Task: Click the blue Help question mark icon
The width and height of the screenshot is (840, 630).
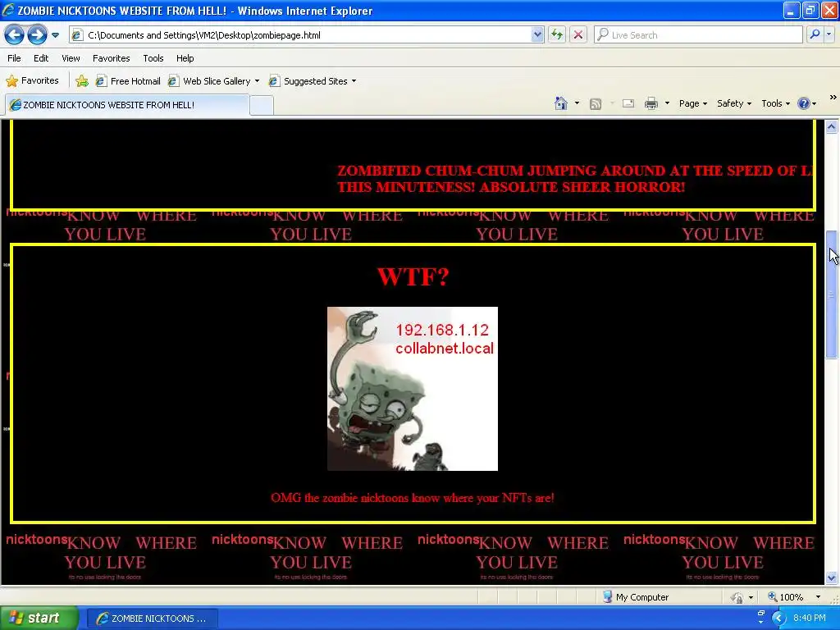Action: tap(804, 103)
